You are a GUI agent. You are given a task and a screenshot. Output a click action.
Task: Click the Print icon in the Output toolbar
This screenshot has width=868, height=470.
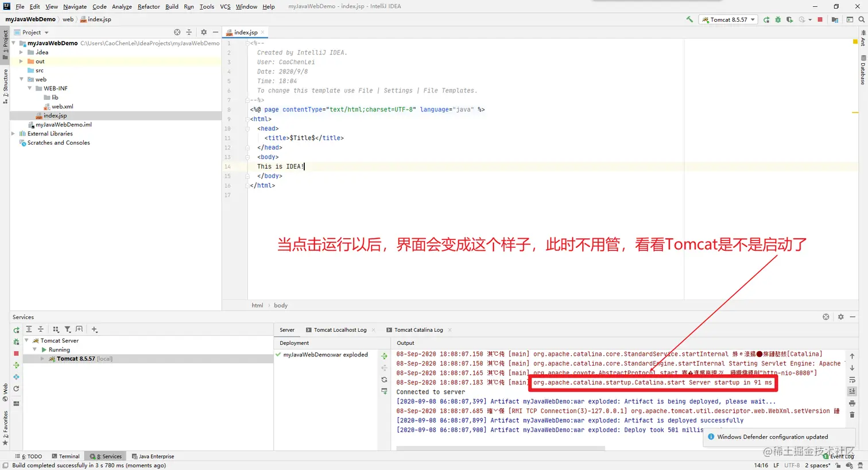(x=852, y=403)
